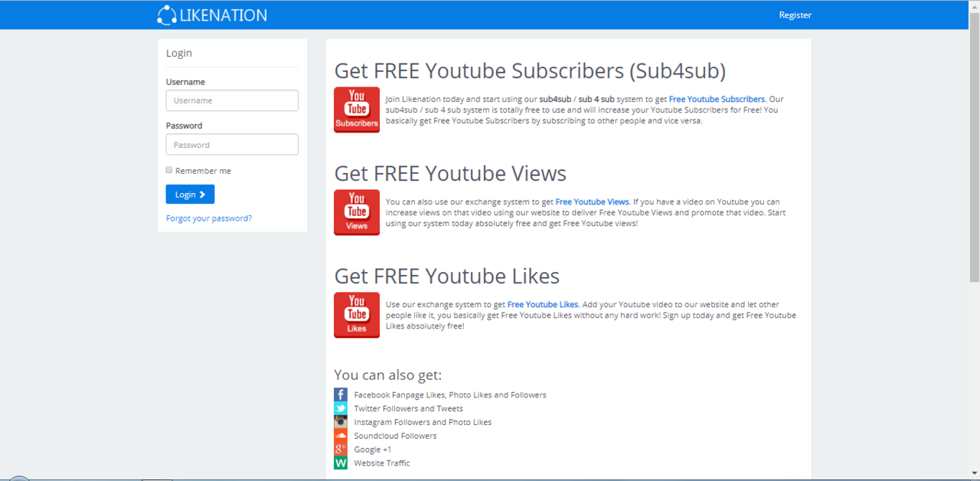The width and height of the screenshot is (980, 481).
Task: Click the vertical scrollbar down arrow
Action: [x=974, y=473]
